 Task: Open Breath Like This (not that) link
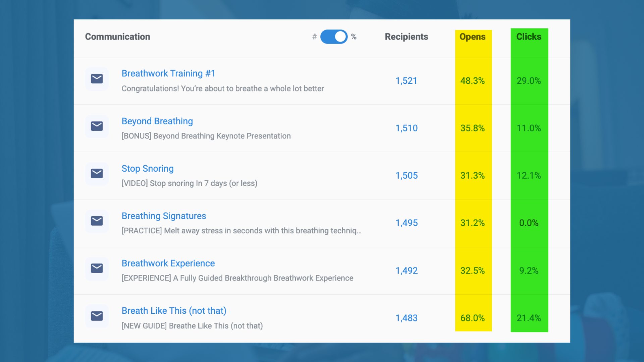pyautogui.click(x=174, y=311)
